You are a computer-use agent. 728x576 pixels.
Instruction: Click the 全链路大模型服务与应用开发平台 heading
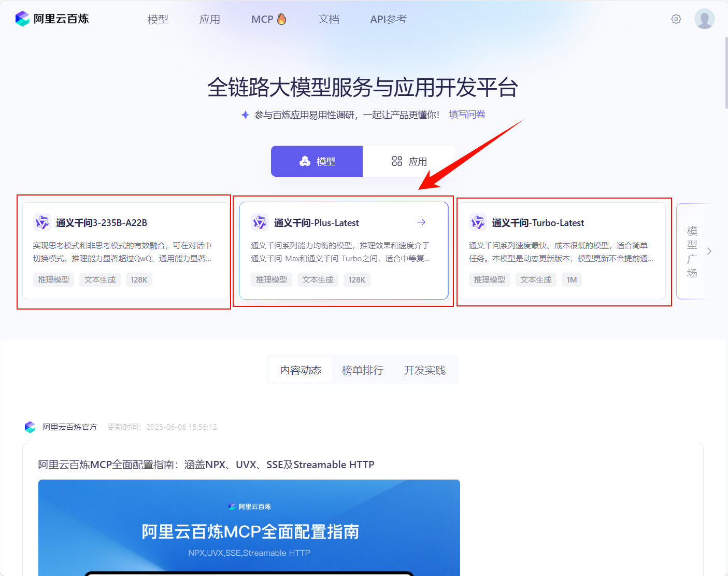[363, 87]
